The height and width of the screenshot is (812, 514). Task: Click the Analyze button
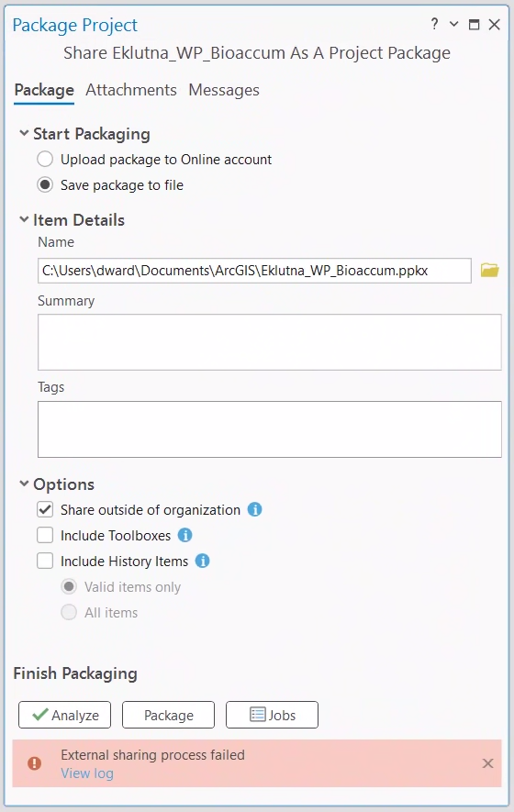tap(65, 715)
